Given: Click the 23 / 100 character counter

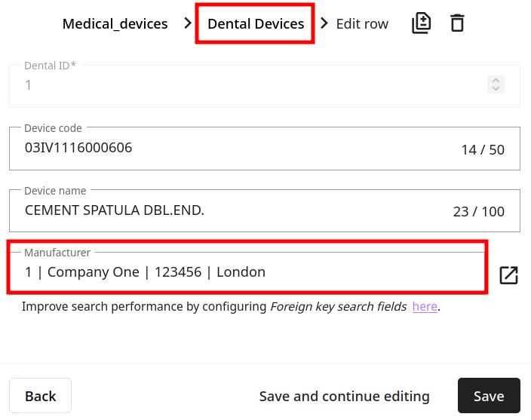Looking at the screenshot, I should coord(479,212).
